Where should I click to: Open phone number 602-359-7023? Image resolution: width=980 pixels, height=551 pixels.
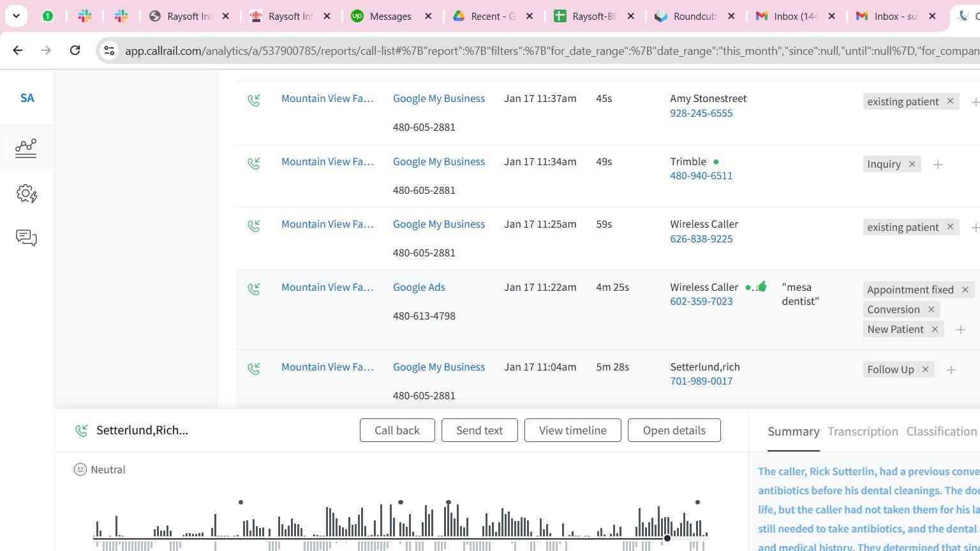701,301
